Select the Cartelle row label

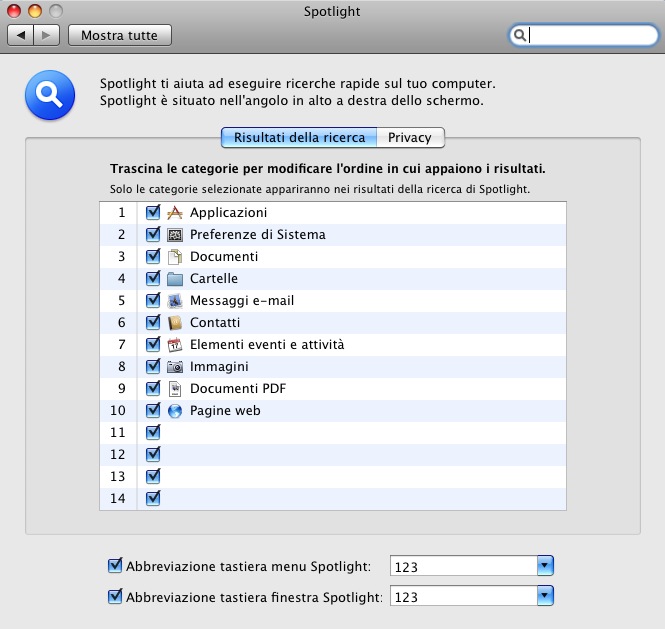[214, 279]
